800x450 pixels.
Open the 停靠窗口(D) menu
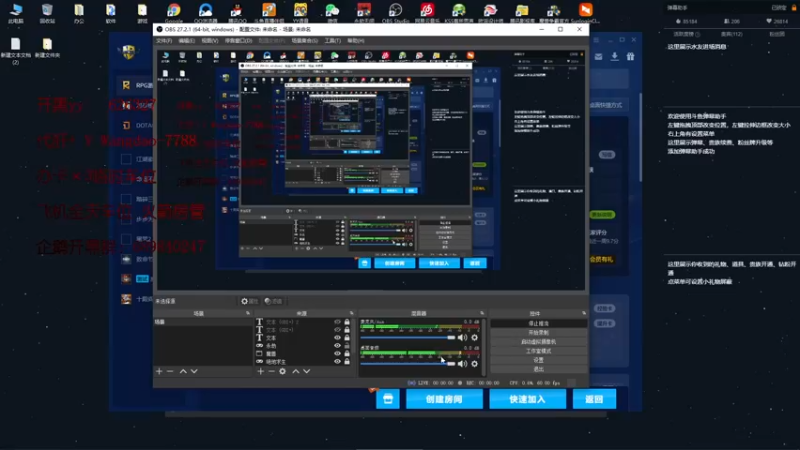(x=238, y=40)
